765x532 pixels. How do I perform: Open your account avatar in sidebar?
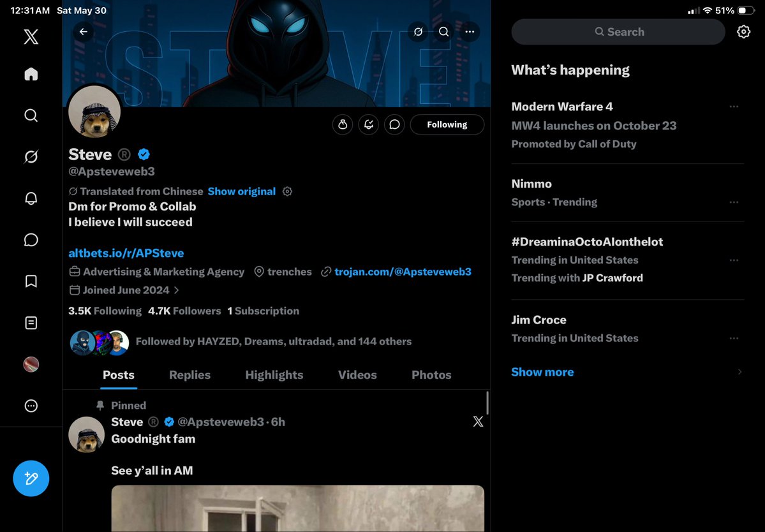[x=31, y=364]
